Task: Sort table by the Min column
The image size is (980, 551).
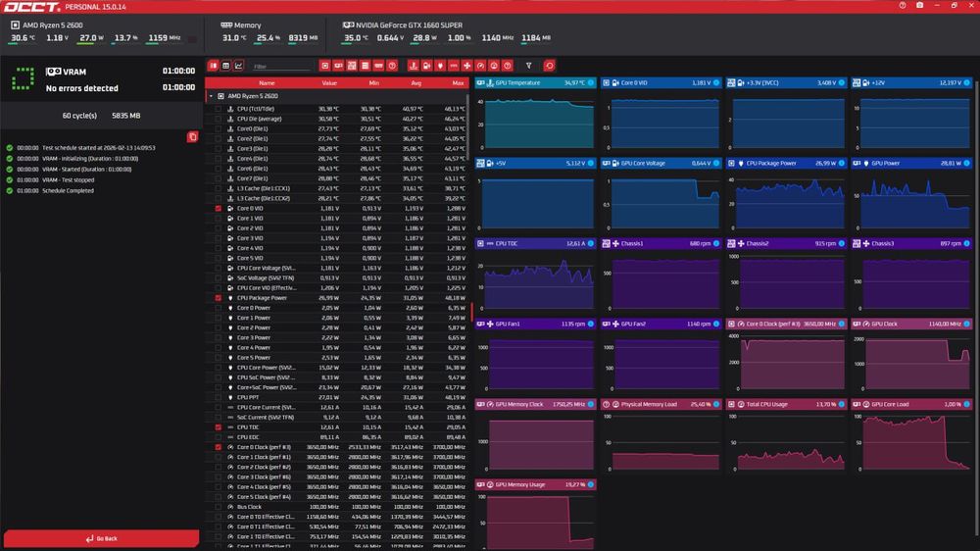Action: [373, 83]
